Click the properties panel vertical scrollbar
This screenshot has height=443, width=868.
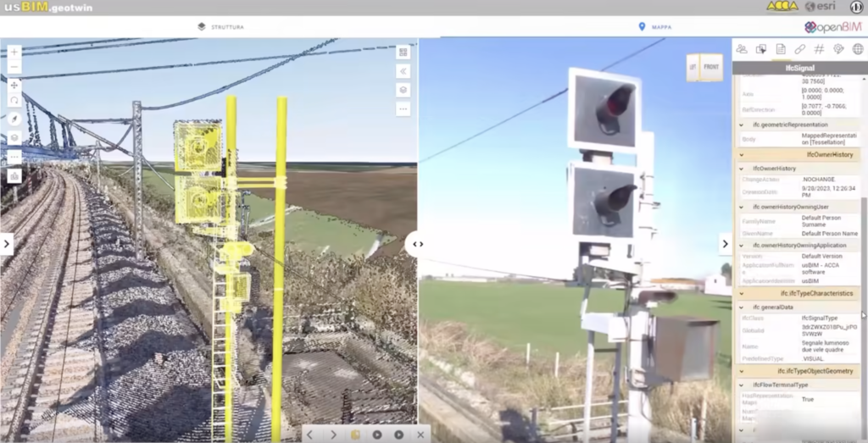(864, 254)
